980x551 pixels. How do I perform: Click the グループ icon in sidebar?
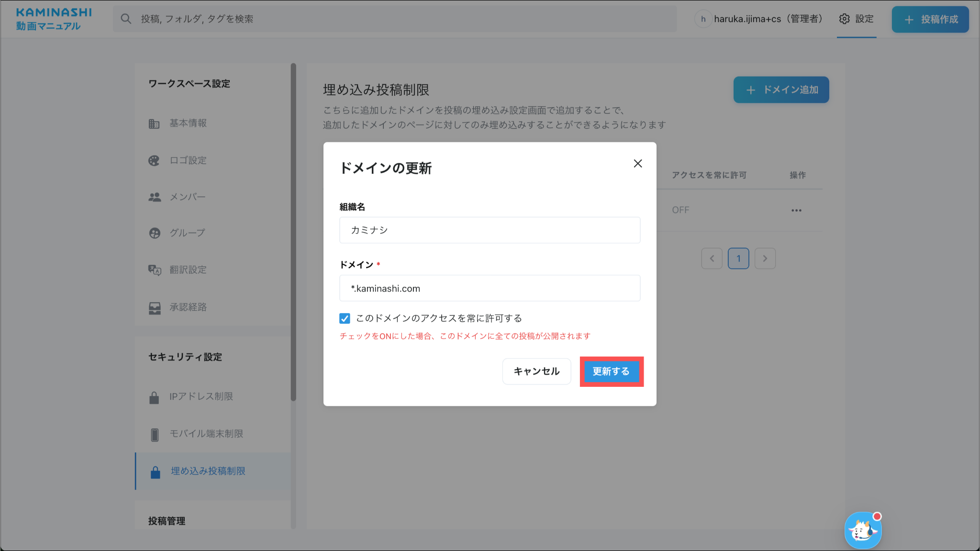(x=154, y=233)
